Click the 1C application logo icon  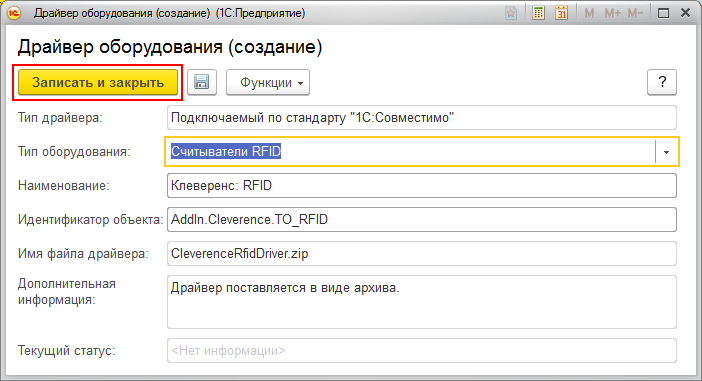pos(14,13)
